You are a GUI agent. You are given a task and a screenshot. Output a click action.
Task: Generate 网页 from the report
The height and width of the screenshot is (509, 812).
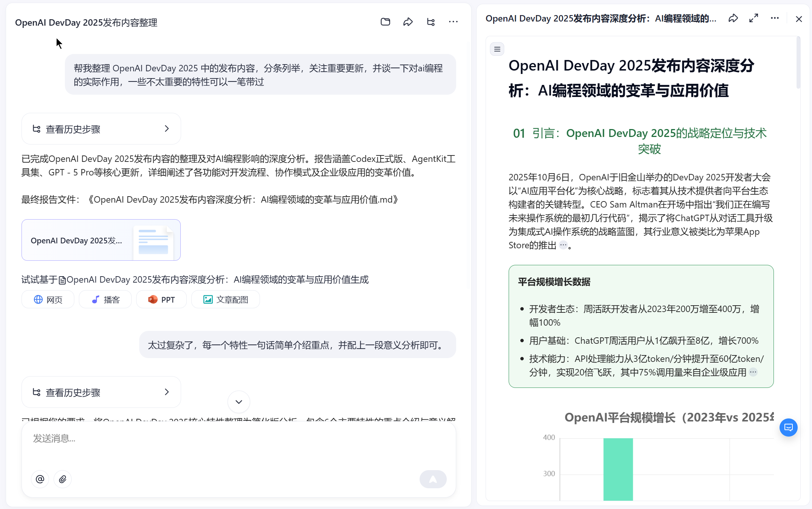pyautogui.click(x=48, y=300)
